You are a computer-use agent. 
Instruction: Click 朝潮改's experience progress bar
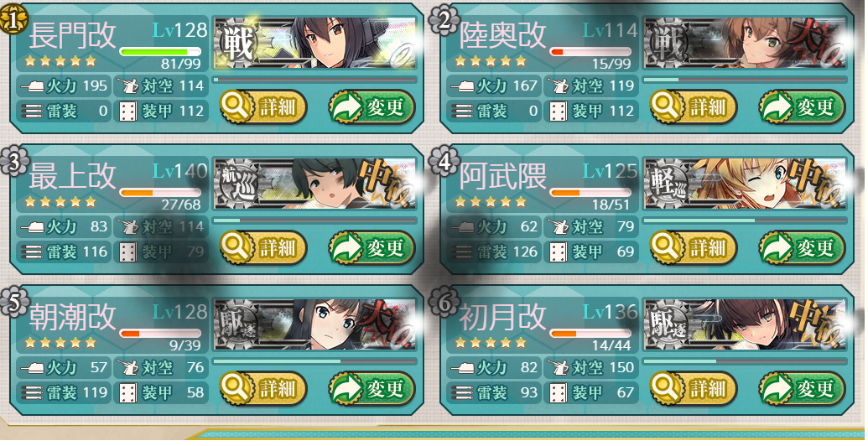pos(314,361)
